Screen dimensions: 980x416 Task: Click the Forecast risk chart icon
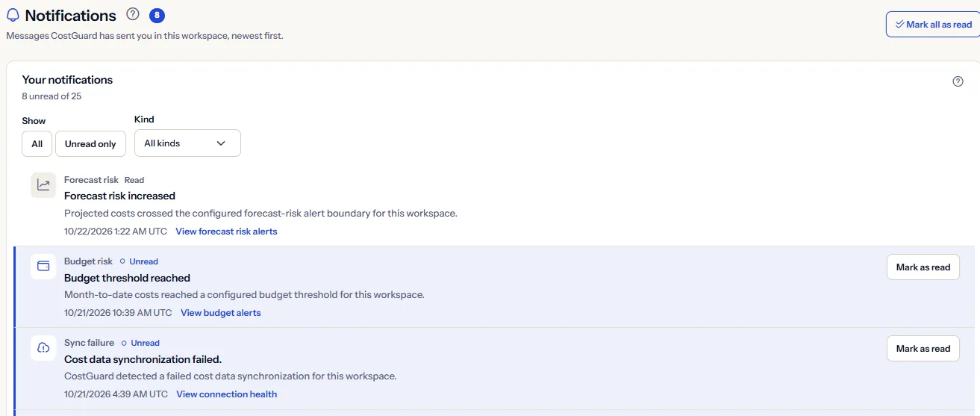(43, 184)
